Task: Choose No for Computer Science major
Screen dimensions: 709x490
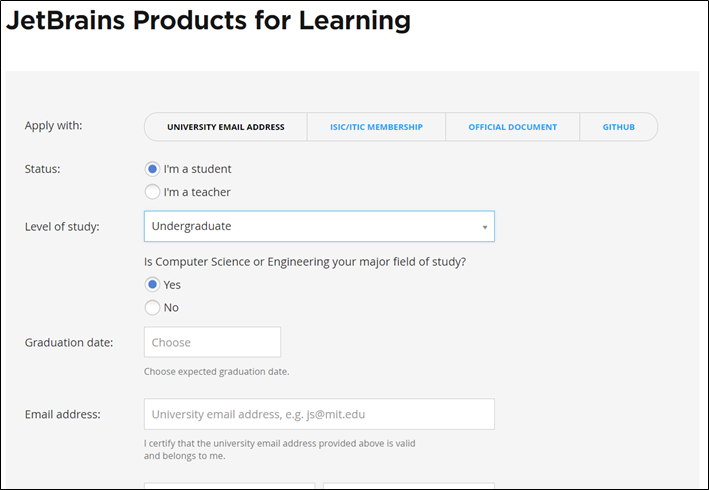Action: tap(153, 308)
